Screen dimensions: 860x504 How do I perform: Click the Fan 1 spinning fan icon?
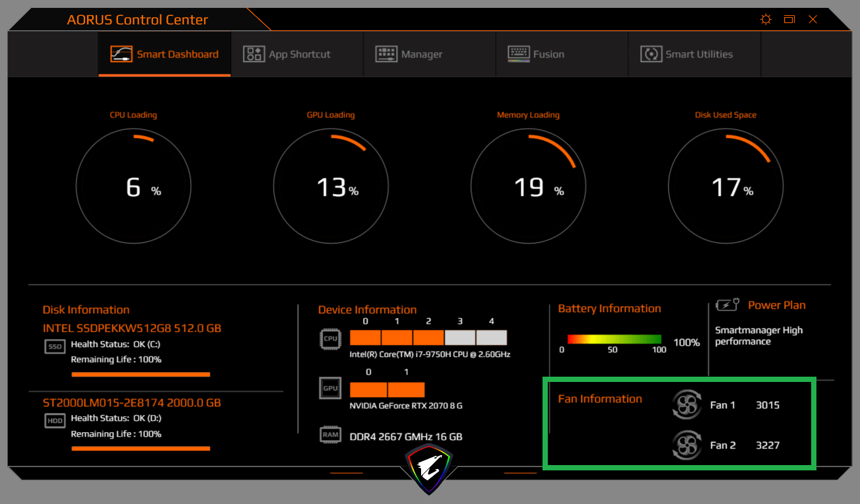(x=686, y=405)
